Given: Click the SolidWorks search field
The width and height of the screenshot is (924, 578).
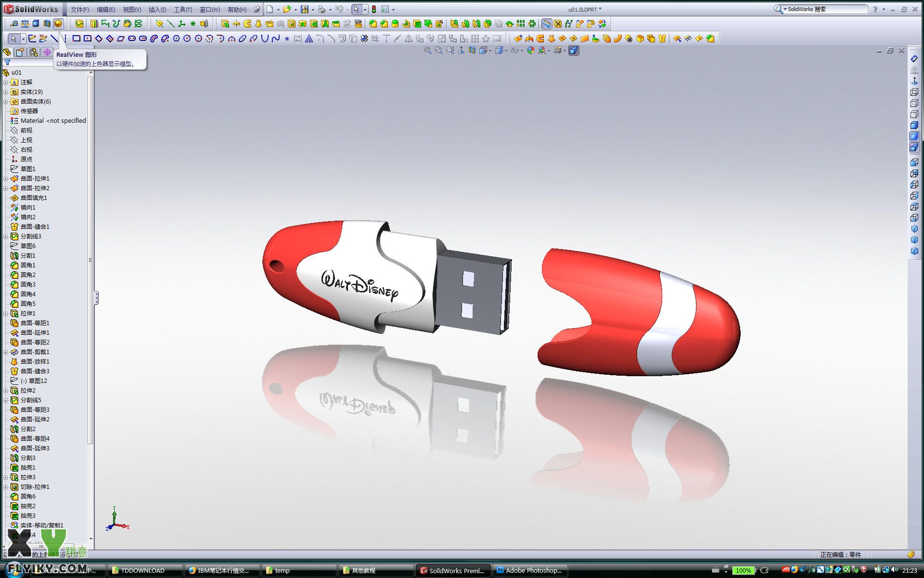Looking at the screenshot, I should (827, 9).
